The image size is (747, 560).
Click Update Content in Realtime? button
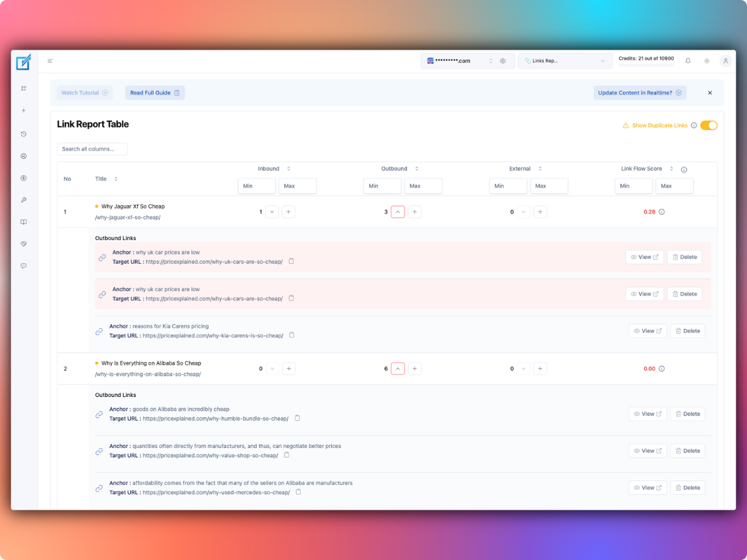coord(640,93)
